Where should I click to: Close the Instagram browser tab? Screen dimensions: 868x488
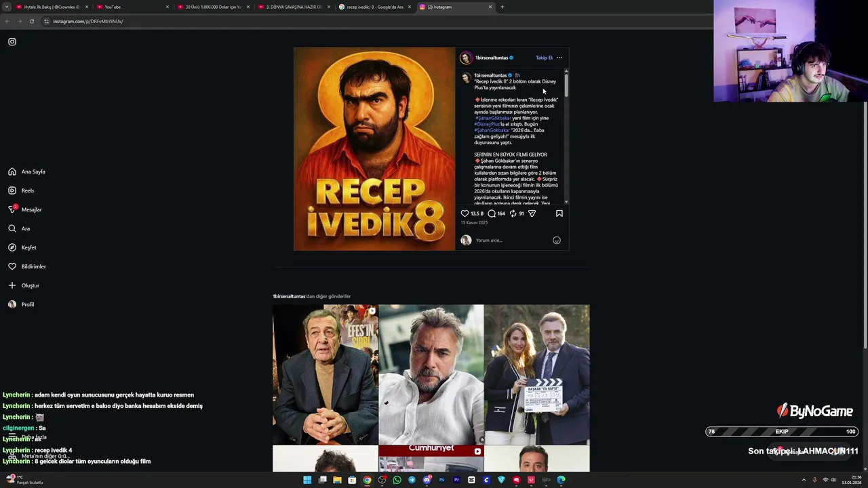[490, 7]
